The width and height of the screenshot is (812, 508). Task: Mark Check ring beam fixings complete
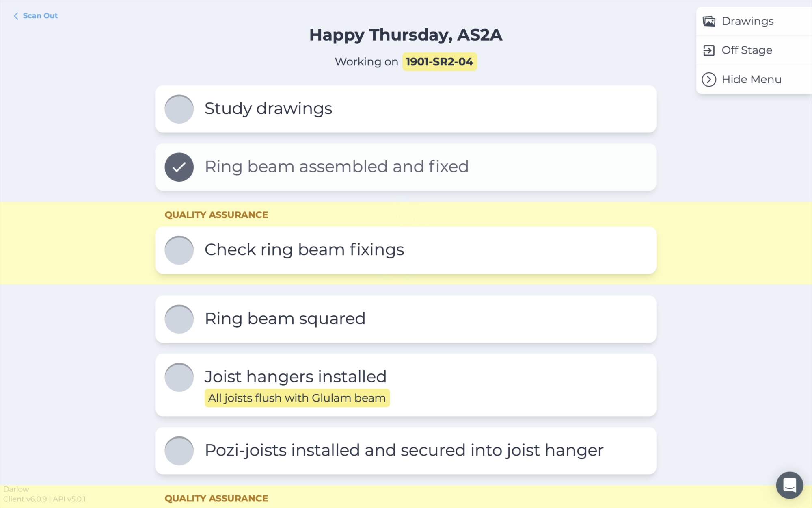(x=179, y=250)
